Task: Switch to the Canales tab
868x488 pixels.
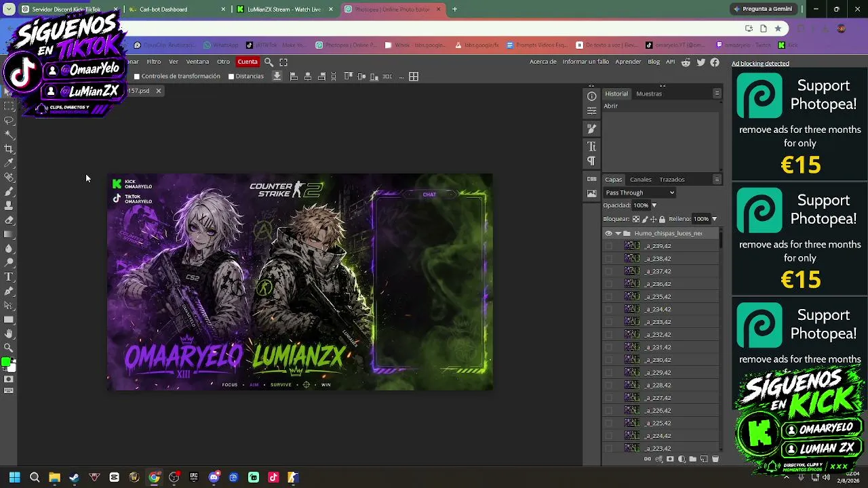Action: [641, 180]
